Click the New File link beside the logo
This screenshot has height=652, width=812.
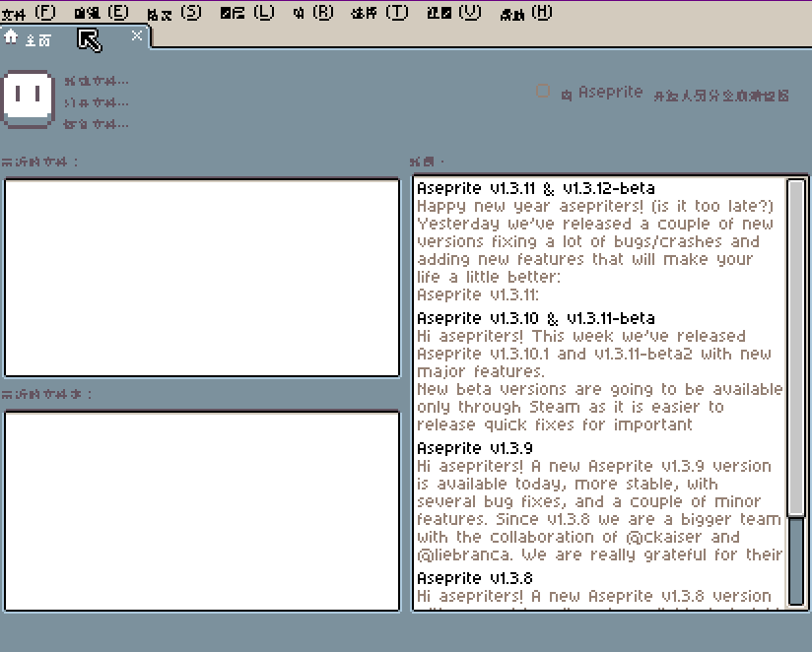point(97,81)
